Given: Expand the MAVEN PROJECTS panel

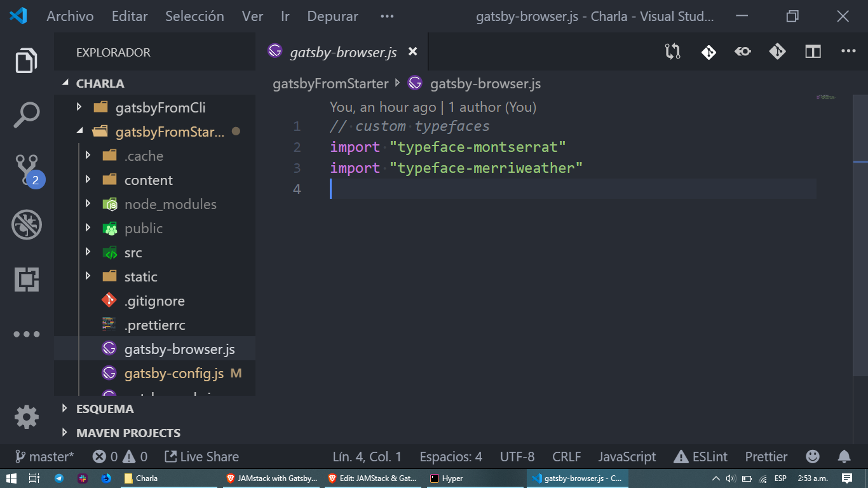Looking at the screenshot, I should pyautogui.click(x=154, y=433).
